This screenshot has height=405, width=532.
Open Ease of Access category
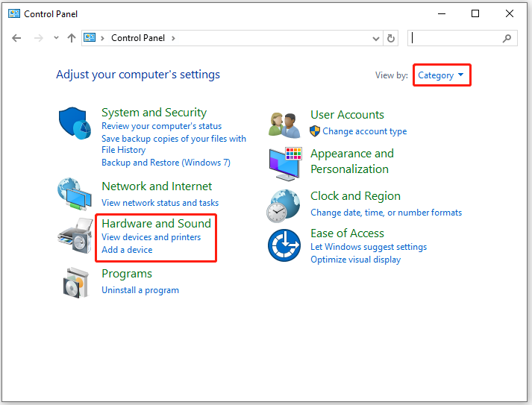click(x=347, y=233)
